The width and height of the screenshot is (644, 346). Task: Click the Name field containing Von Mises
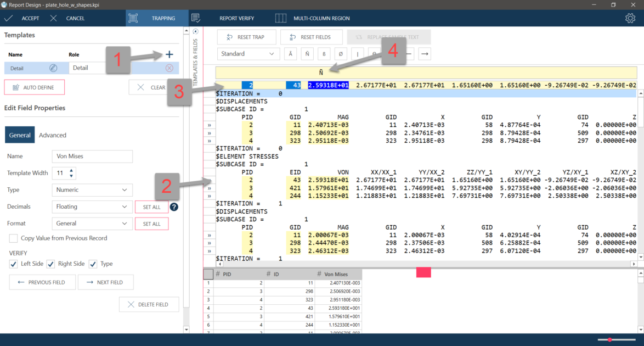(x=92, y=157)
